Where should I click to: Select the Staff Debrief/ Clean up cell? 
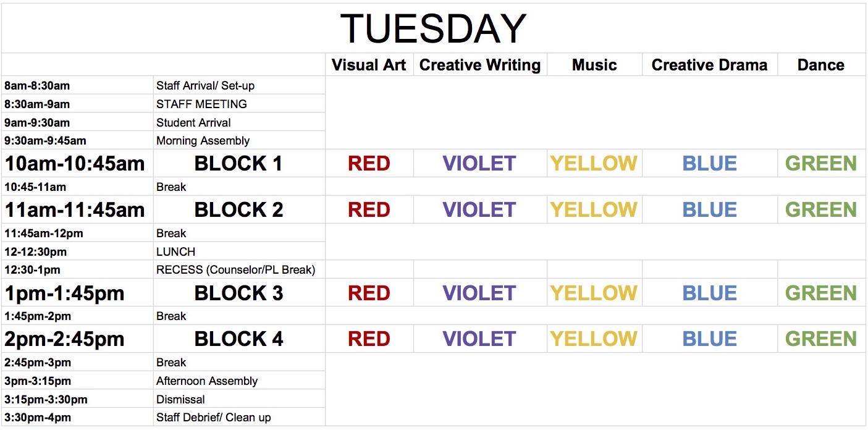(214, 418)
